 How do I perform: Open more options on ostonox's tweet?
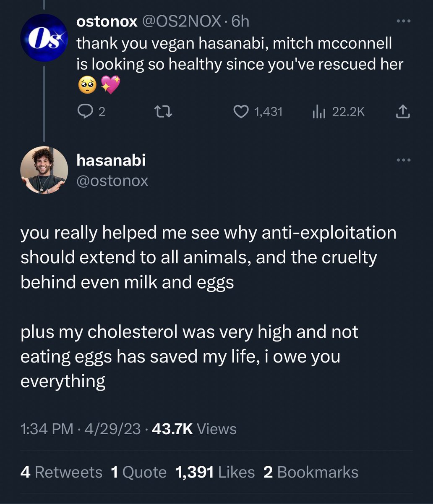(403, 21)
